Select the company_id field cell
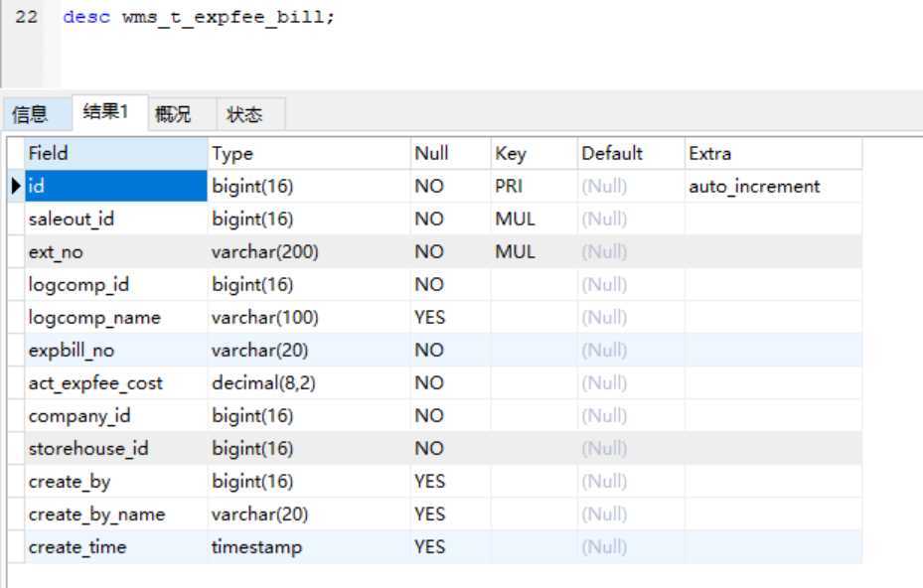The width and height of the screenshot is (923, 588). point(116,416)
